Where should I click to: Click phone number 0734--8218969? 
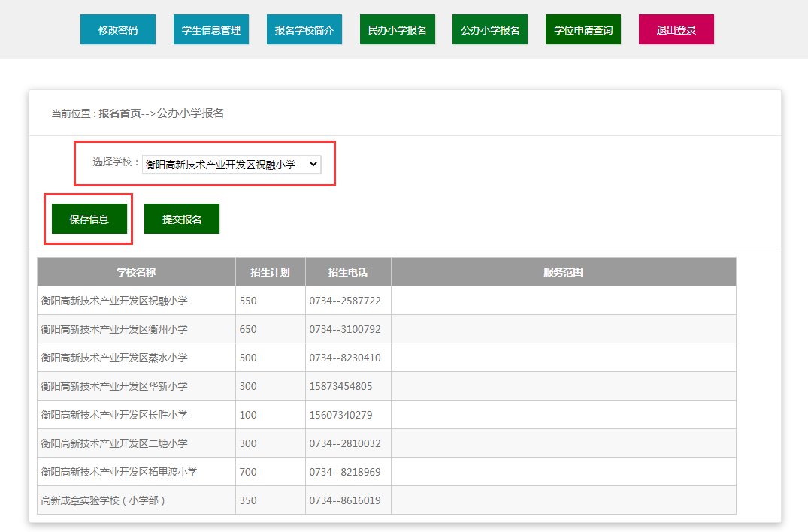coord(345,472)
